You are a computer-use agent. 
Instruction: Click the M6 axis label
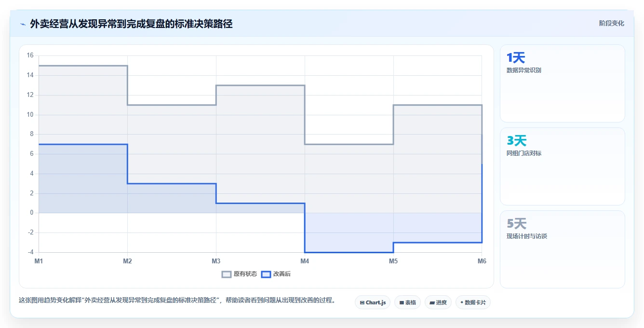click(x=482, y=261)
